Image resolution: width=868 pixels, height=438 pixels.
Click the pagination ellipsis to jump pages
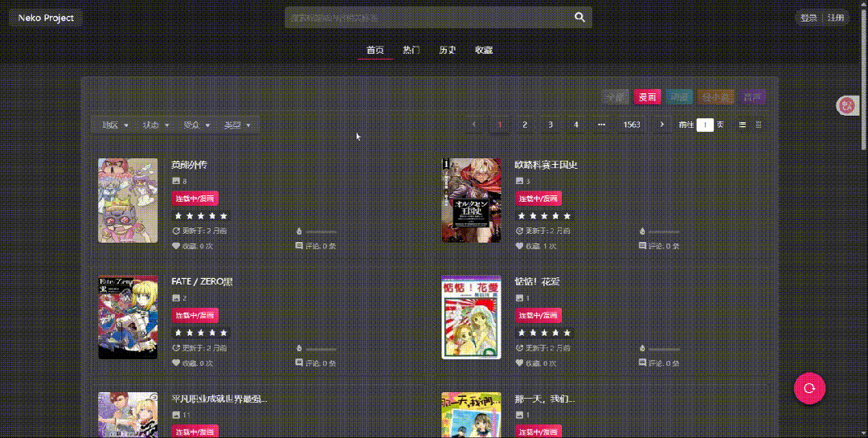point(602,125)
